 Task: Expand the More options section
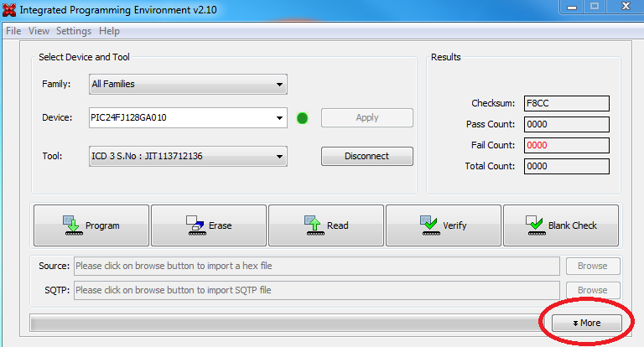[x=586, y=323]
